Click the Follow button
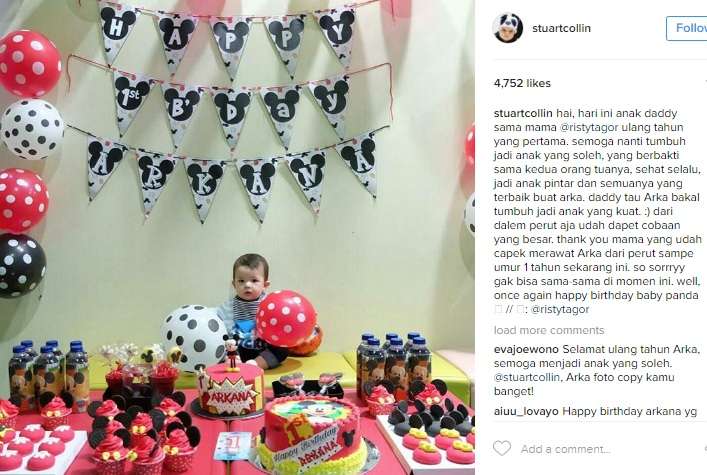The width and height of the screenshot is (707, 475). [687, 28]
